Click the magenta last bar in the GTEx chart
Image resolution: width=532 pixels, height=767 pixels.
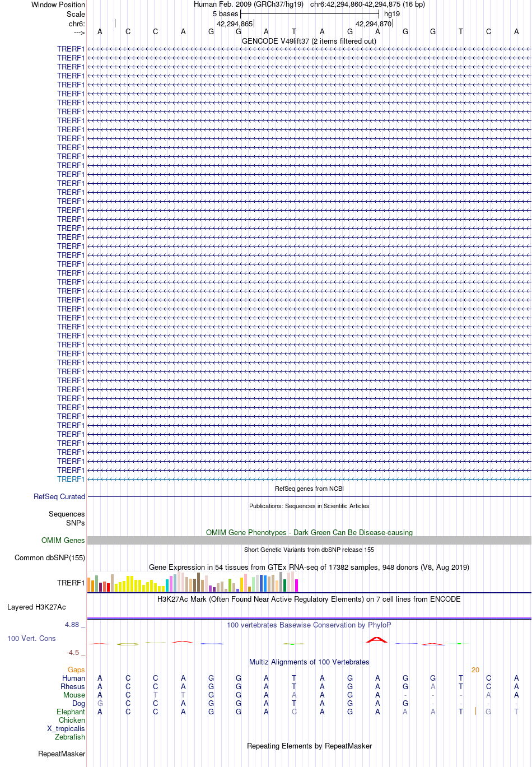coord(297,585)
